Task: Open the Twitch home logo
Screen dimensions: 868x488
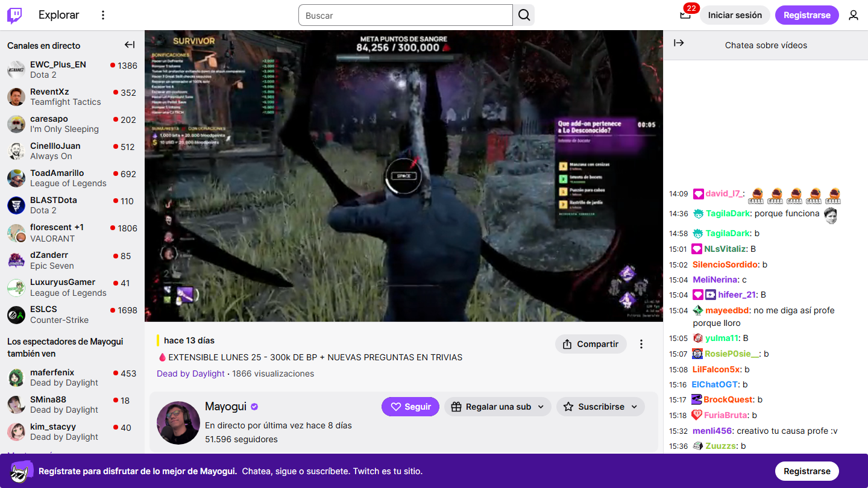Action: pyautogui.click(x=14, y=15)
